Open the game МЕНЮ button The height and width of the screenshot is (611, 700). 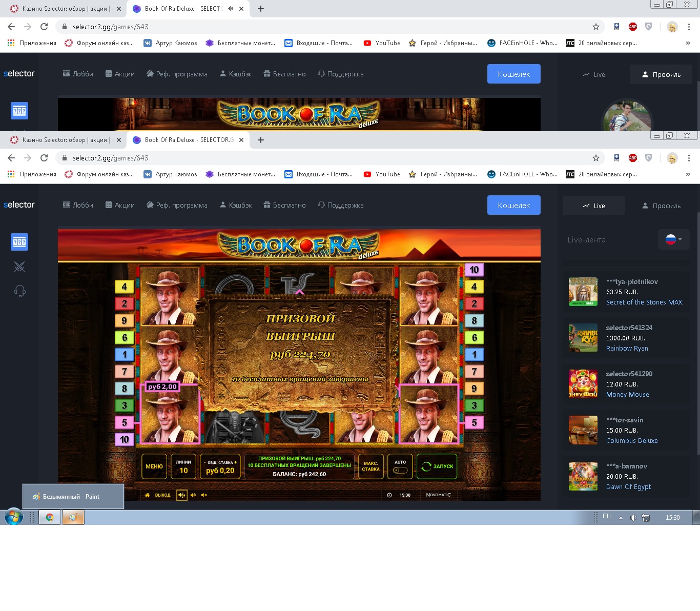(x=154, y=466)
